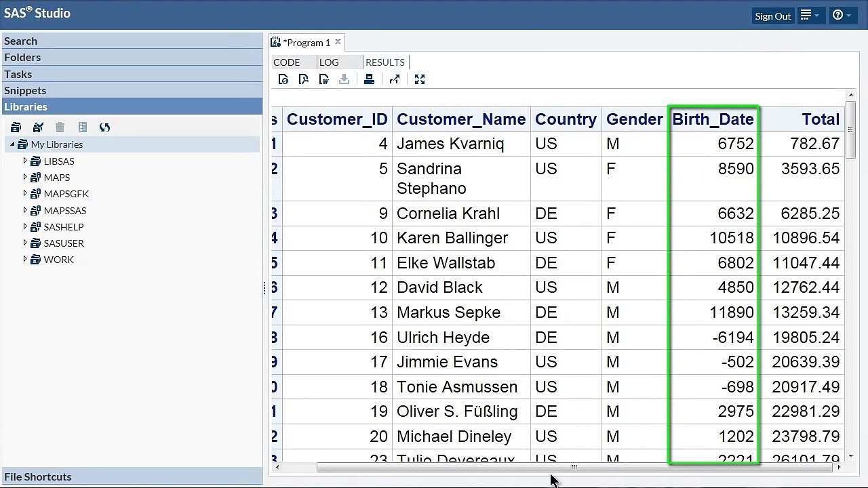
Task: Click the SASHELP library icon
Action: pyautogui.click(x=36, y=227)
